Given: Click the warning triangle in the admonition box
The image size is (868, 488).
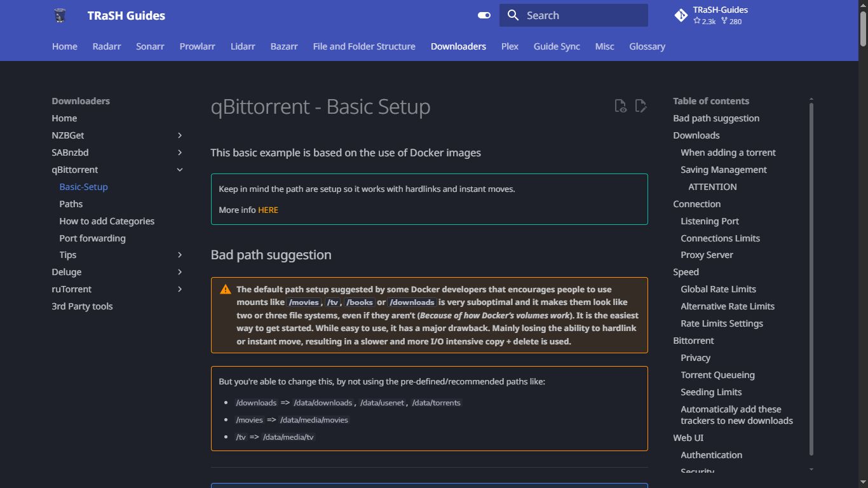Looking at the screenshot, I should coord(225,289).
